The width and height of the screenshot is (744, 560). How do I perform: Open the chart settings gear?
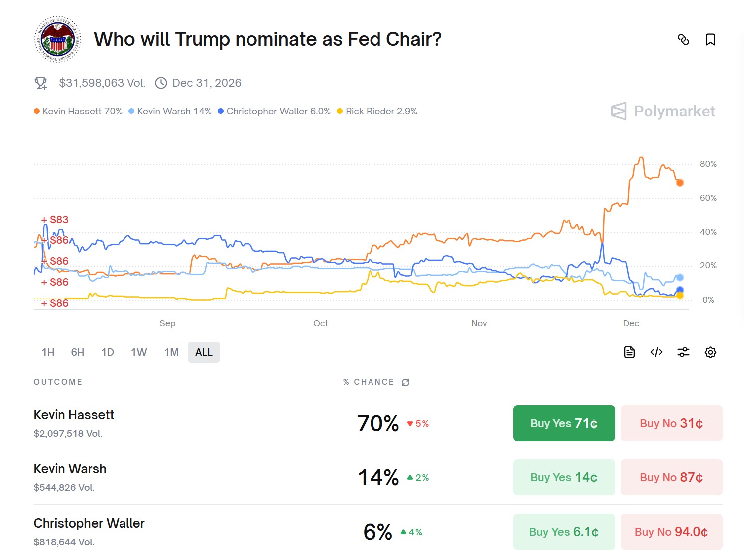710,352
